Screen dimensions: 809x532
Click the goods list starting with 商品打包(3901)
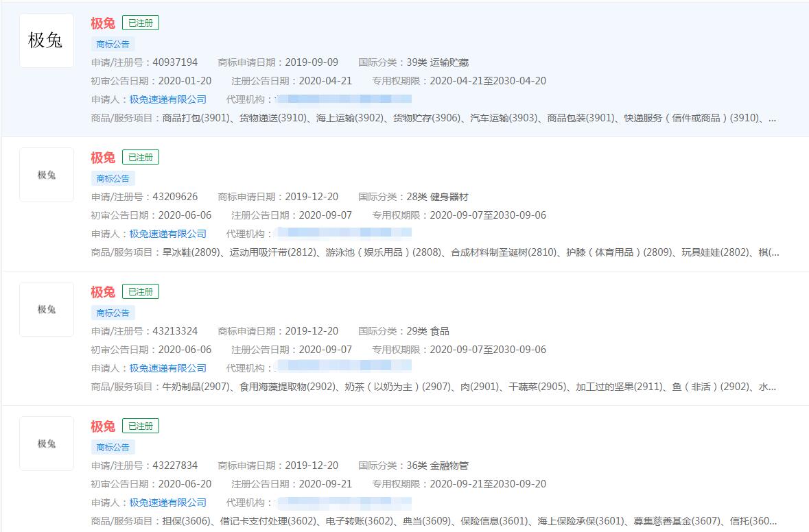(x=469, y=118)
